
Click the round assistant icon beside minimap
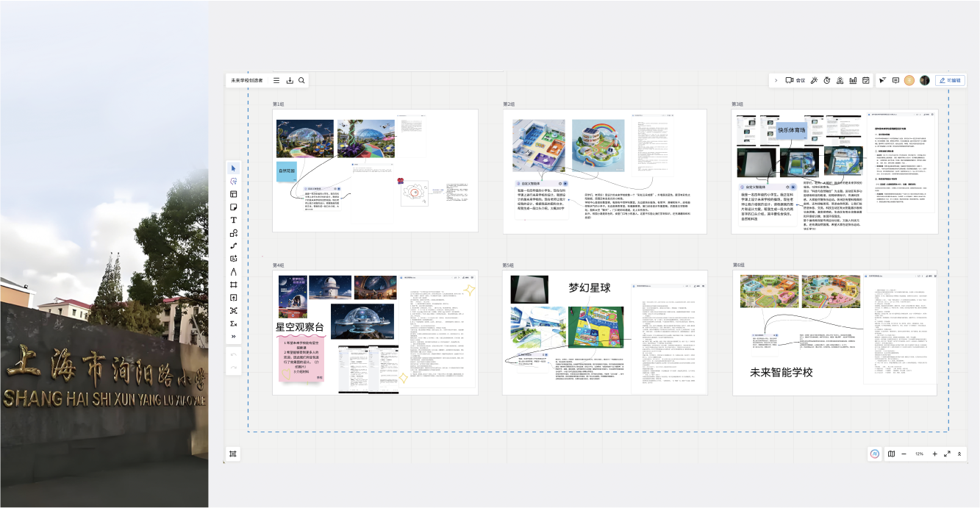coord(875,454)
